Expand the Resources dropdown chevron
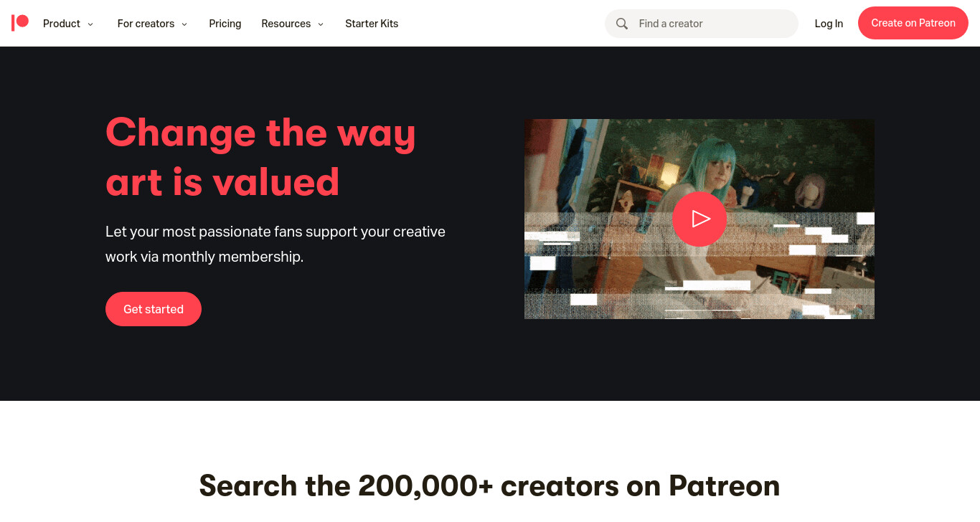980x522 pixels. point(321,24)
